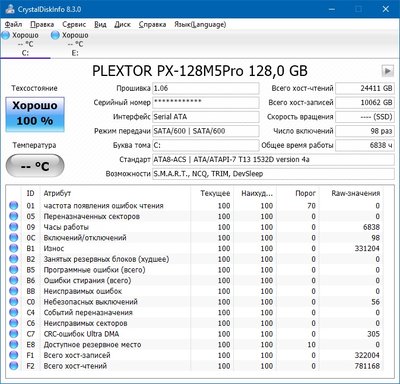Click status circle for attribute 05
This screenshot has height=384, width=400.
click(14, 216)
